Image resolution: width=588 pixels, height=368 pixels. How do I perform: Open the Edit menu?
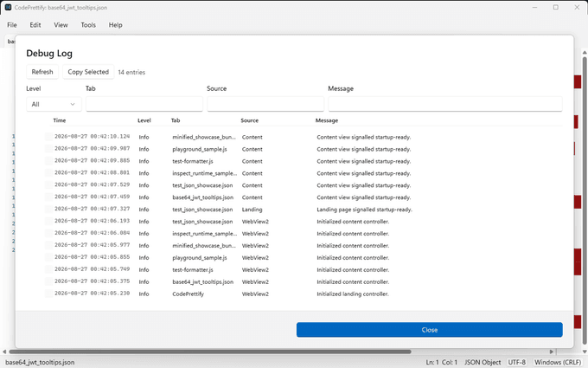35,25
